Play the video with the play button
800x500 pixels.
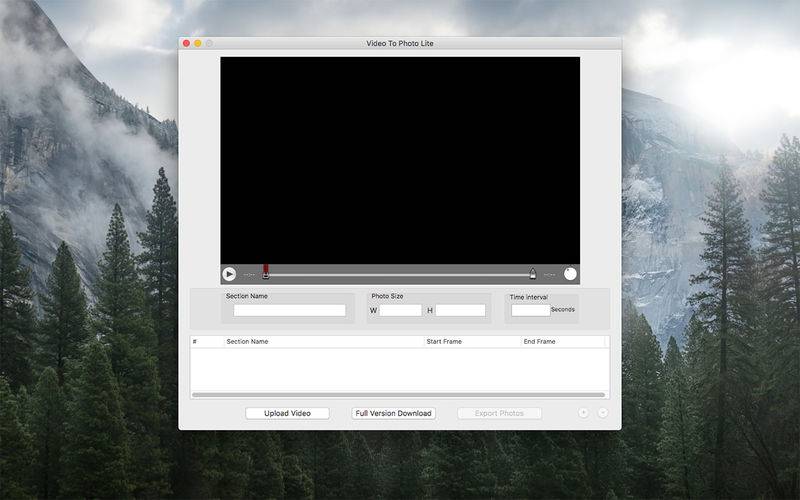pyautogui.click(x=229, y=274)
